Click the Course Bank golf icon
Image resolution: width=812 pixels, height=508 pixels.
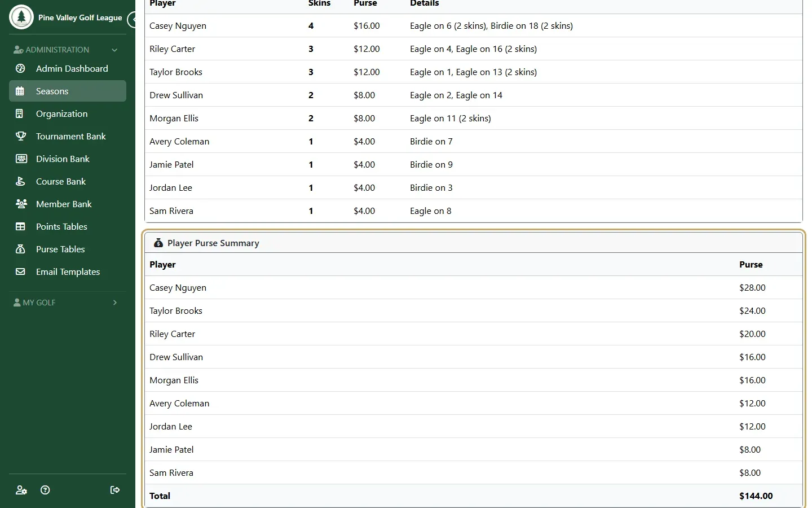pyautogui.click(x=20, y=181)
